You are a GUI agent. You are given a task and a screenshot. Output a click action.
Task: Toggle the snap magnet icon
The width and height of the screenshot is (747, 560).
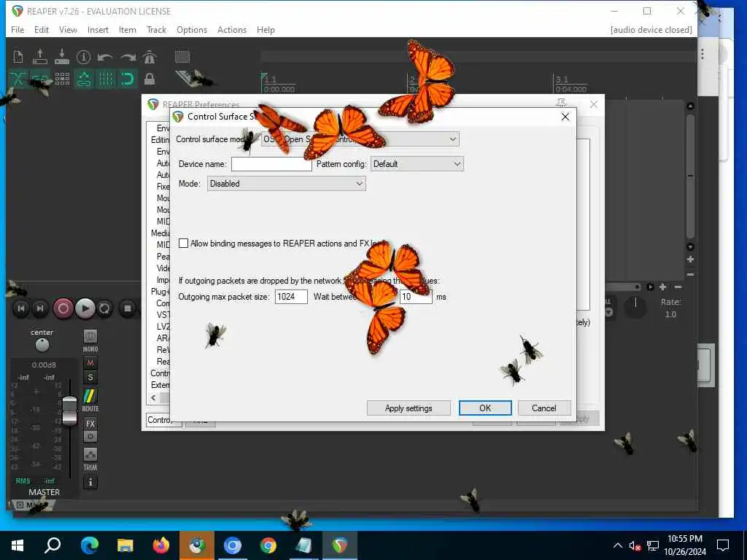point(128,79)
